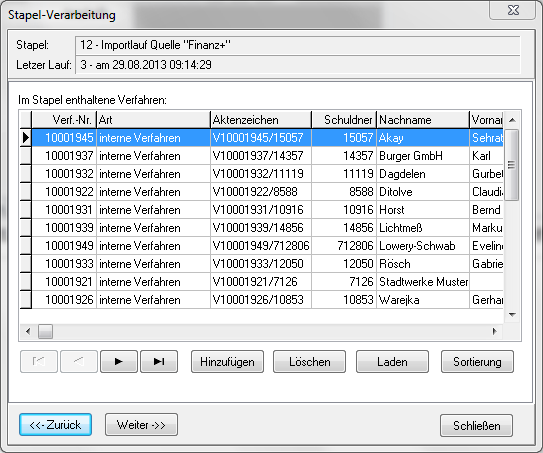Go back with the Zurück button
This screenshot has width=543, height=453.
click(55, 425)
